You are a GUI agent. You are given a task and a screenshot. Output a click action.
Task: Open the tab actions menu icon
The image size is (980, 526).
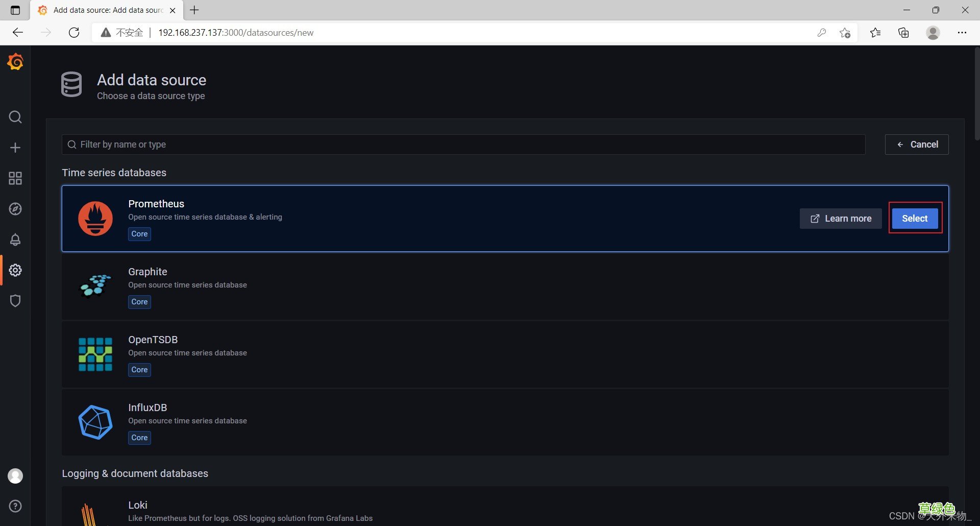pos(15,10)
